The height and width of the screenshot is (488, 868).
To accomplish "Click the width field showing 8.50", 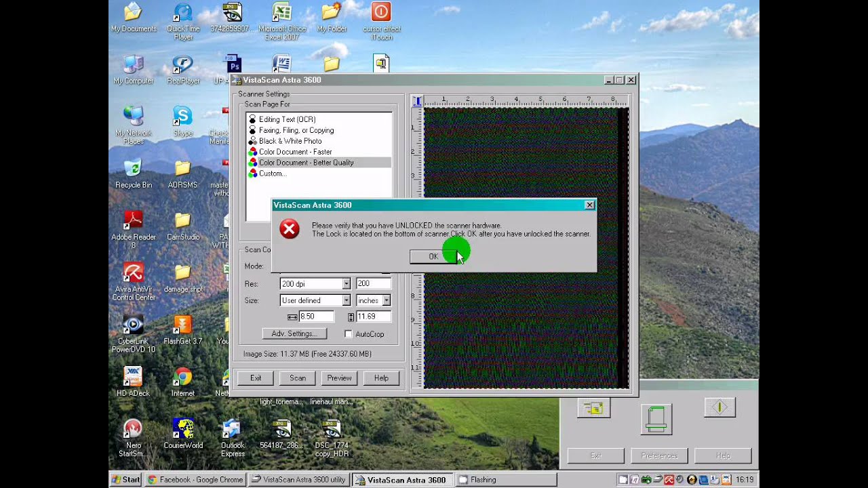I will coord(316,317).
